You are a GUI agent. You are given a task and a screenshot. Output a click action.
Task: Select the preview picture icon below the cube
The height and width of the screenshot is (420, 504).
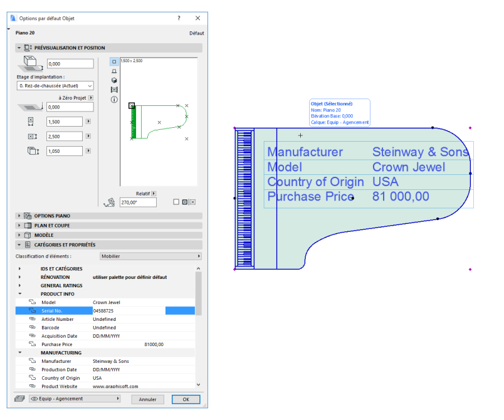click(x=114, y=90)
